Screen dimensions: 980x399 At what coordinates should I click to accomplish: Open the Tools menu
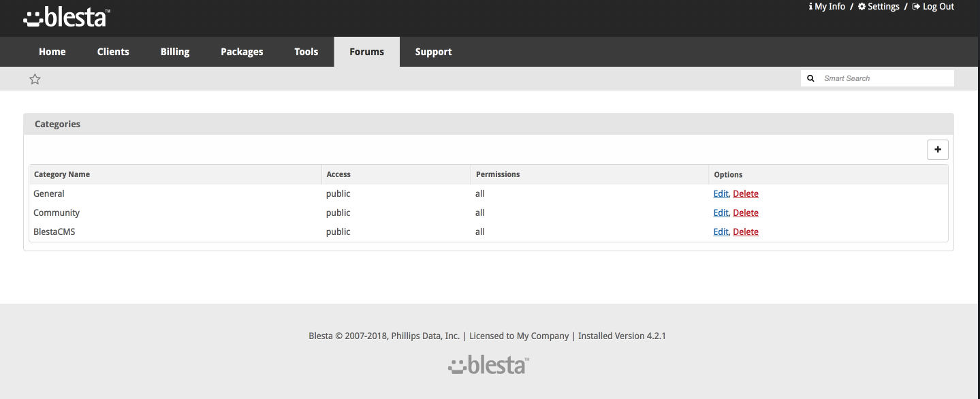point(306,52)
